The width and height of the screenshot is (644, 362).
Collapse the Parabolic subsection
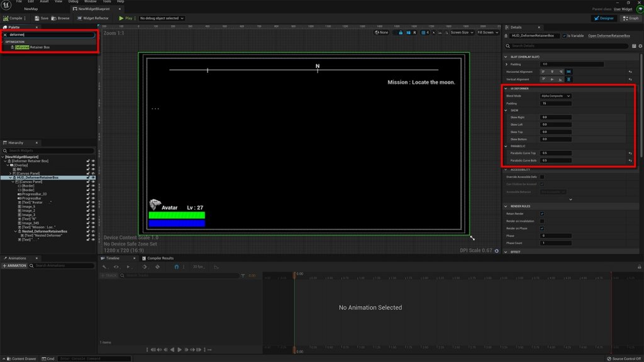[x=506, y=146]
